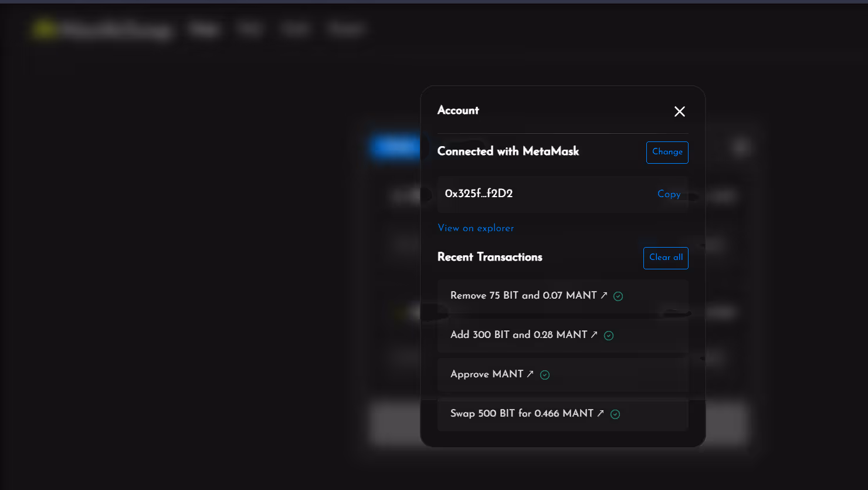The height and width of the screenshot is (490, 868).
Task: Open the Approve MANT transaction text
Action: [486, 374]
